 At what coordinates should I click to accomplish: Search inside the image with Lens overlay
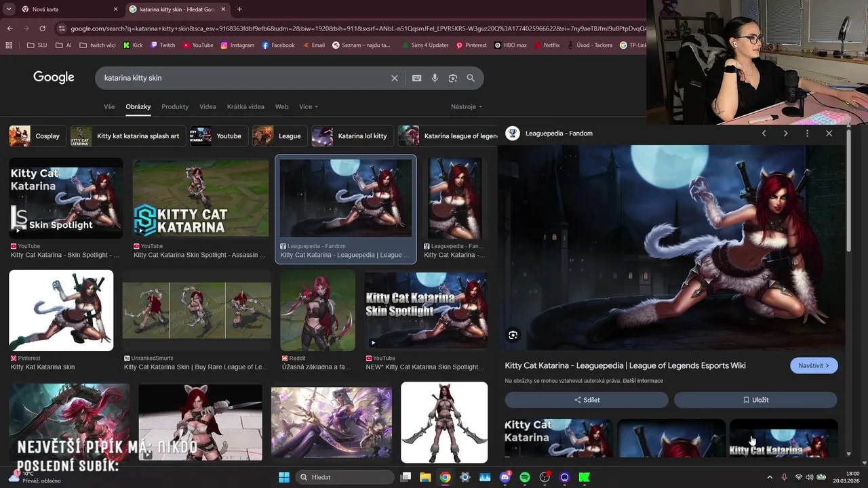(x=513, y=335)
